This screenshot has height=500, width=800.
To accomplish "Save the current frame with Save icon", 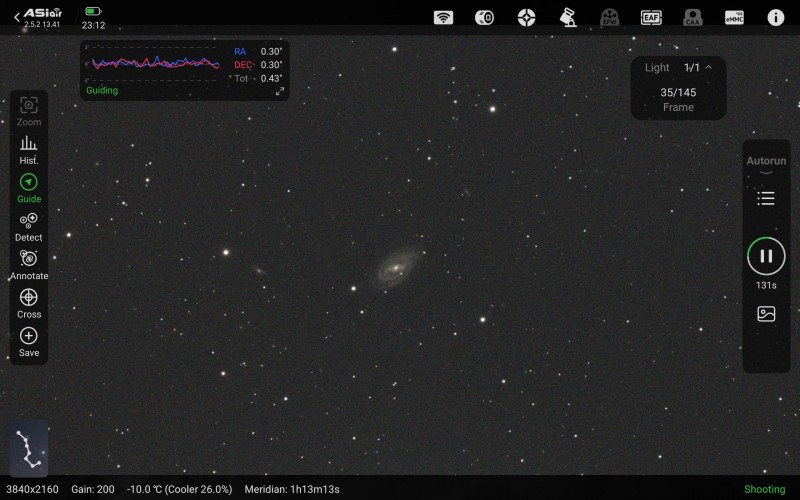I will point(29,342).
